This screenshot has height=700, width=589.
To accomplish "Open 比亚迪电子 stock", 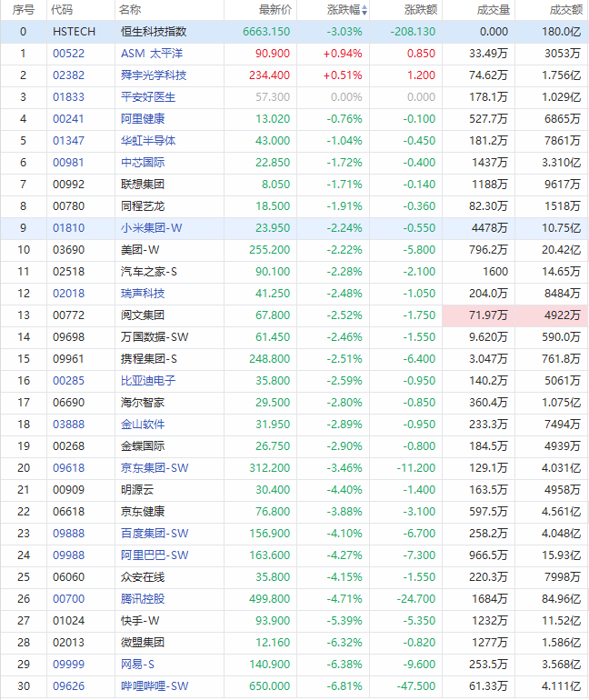I will click(x=148, y=381).
